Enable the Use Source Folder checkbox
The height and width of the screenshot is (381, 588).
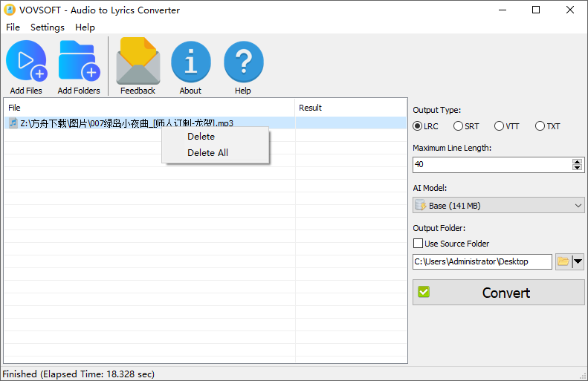click(418, 244)
